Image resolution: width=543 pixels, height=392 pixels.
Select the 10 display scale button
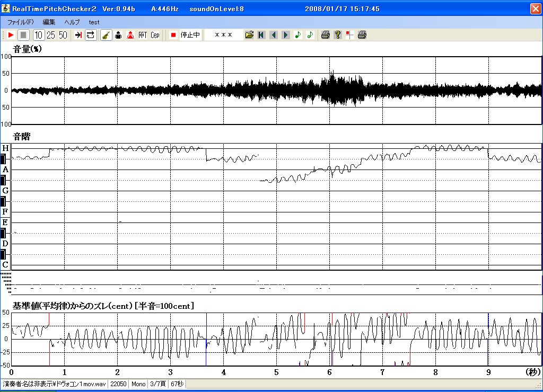coord(38,35)
